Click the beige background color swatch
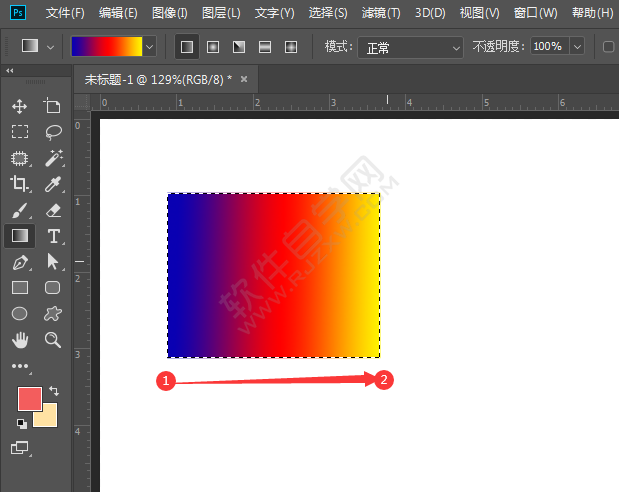Image resolution: width=619 pixels, height=492 pixels. [x=48, y=418]
